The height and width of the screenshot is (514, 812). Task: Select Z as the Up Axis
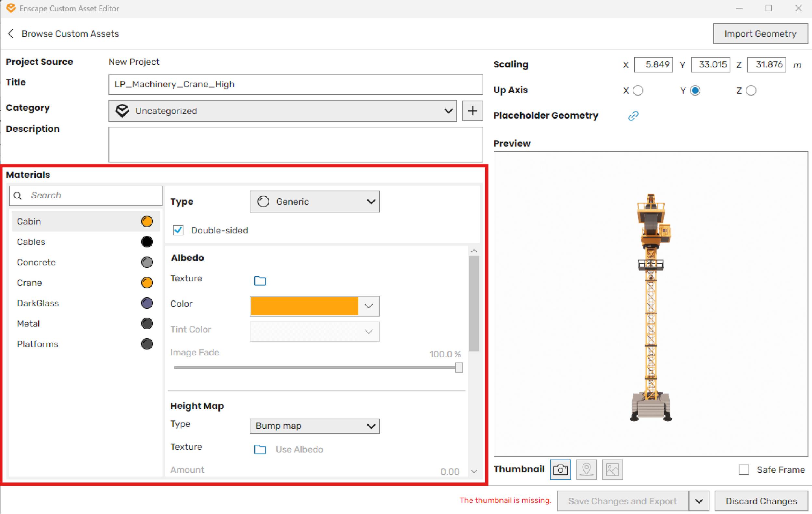[751, 90]
